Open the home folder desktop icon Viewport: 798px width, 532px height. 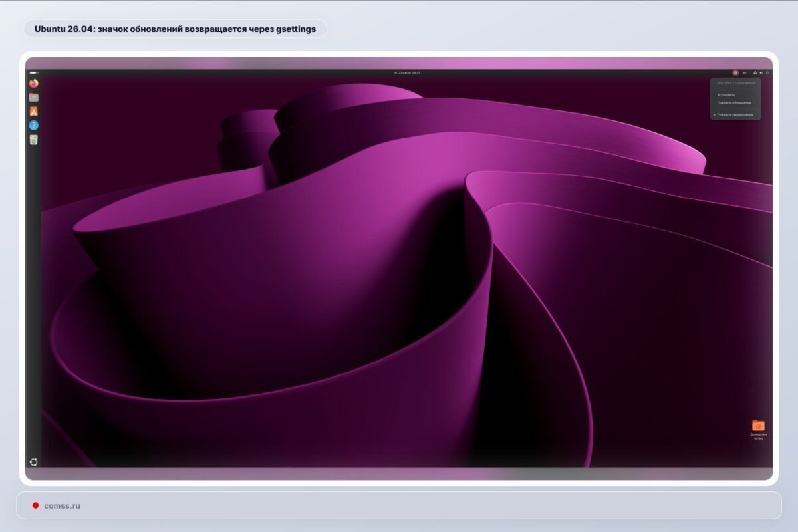(758, 430)
